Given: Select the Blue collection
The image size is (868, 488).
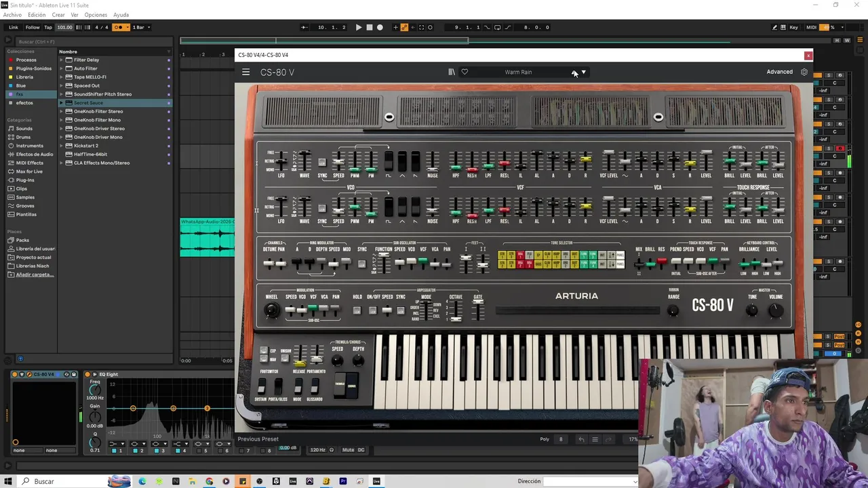Looking at the screenshot, I should (x=21, y=85).
